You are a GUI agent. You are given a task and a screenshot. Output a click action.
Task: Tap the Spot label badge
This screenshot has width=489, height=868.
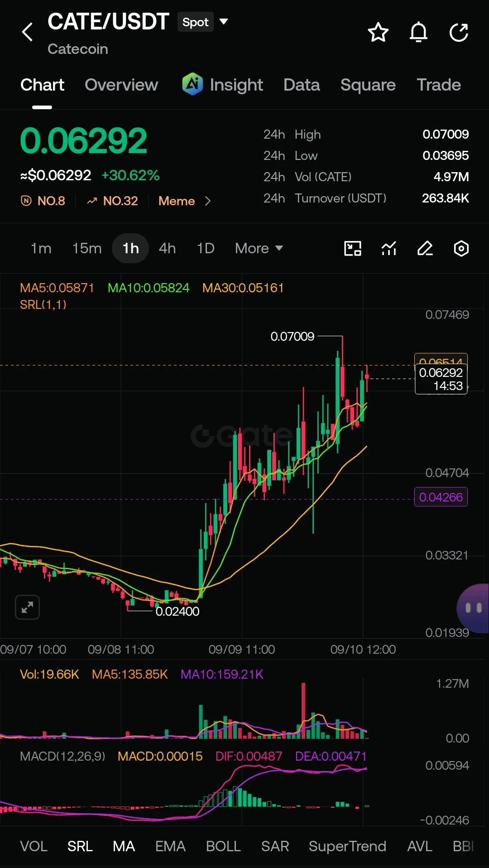(196, 22)
